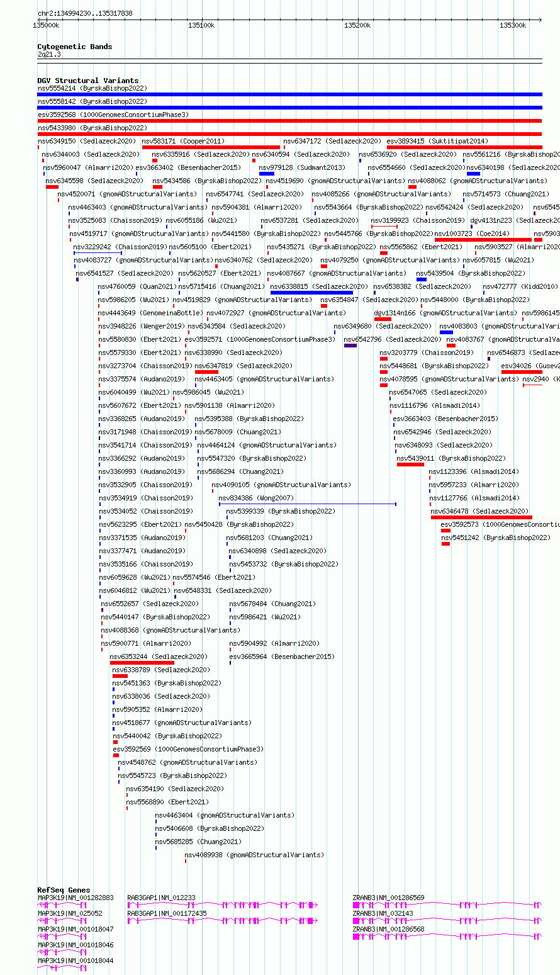This screenshot has width=560, height=975.
Task: Click the nsv5960047 (Almarri2020) label
Action: click(x=88, y=168)
